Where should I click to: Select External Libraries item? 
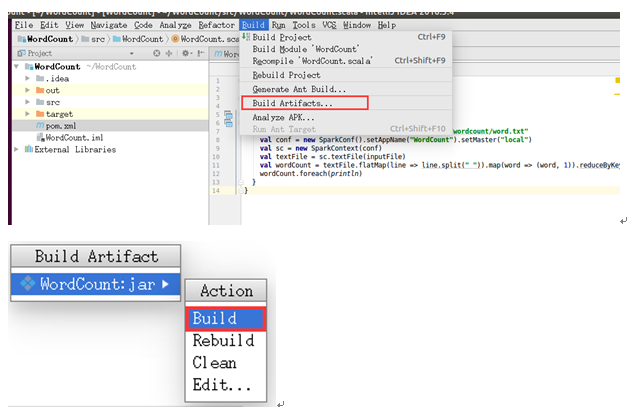110,150
